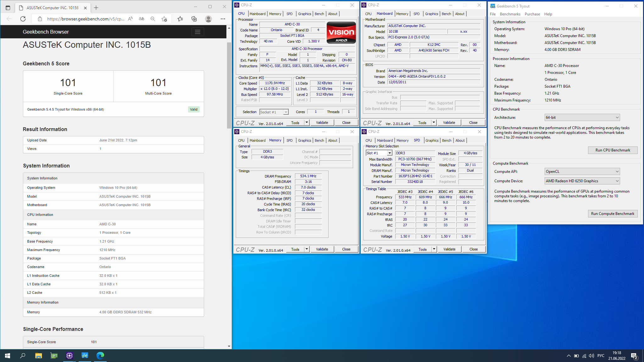Open Tools arrow in SPD window
This screenshot has height=362, width=644.
pos(434,249)
